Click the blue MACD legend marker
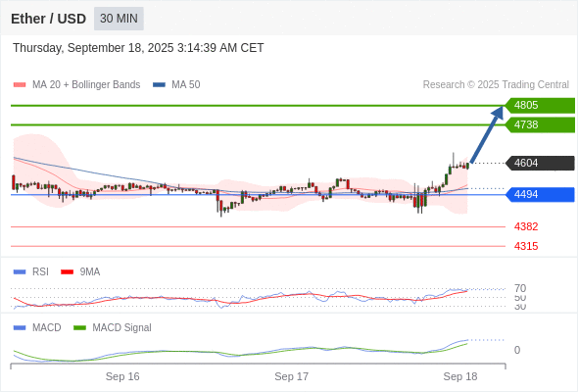The width and height of the screenshot is (578, 392). coord(20,327)
